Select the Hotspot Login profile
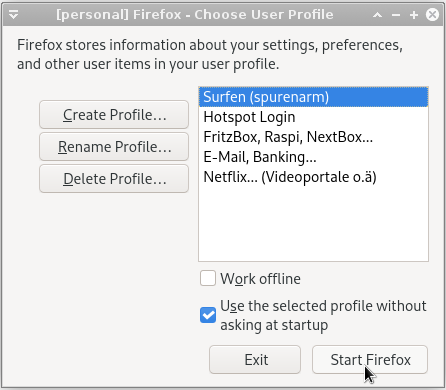The image size is (446, 390). point(313,117)
